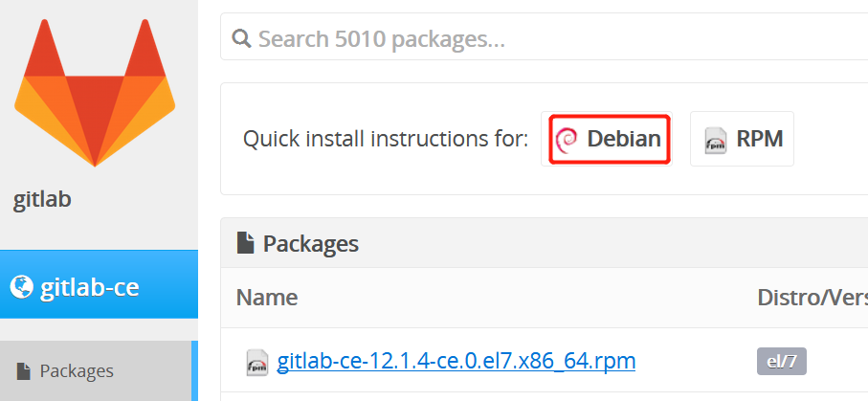Click the Quick install instructions label
The height and width of the screenshot is (401, 868).
(386, 139)
